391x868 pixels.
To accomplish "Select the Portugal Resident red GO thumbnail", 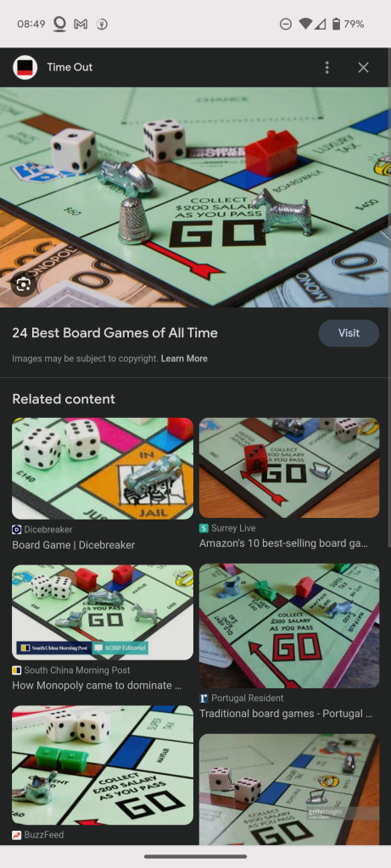I will (x=289, y=626).
